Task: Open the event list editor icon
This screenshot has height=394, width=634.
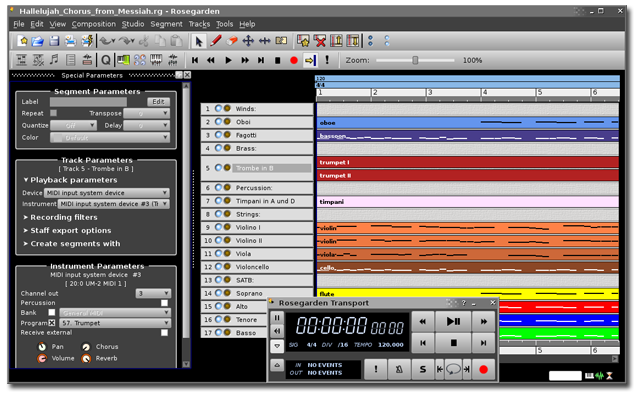Action: (x=71, y=60)
